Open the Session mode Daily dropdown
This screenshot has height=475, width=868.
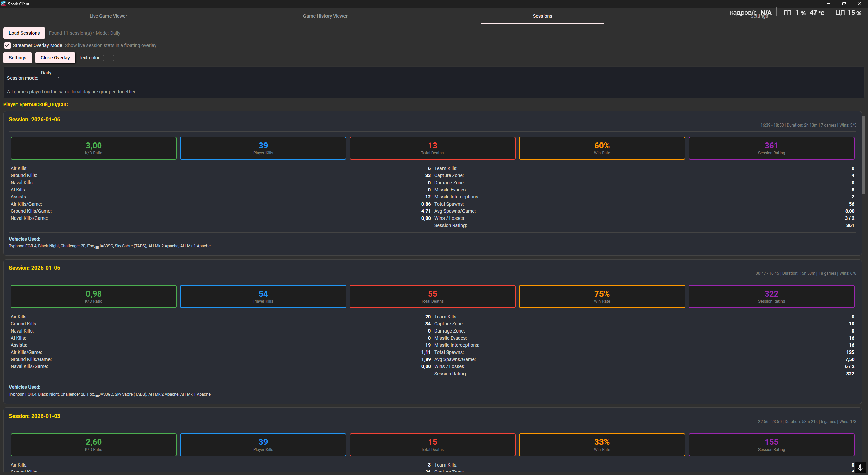coord(53,77)
